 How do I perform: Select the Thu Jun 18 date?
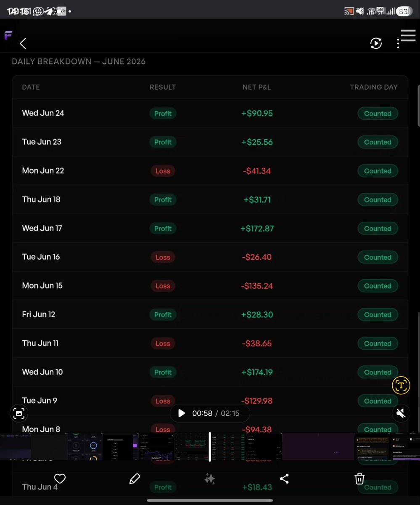point(41,199)
